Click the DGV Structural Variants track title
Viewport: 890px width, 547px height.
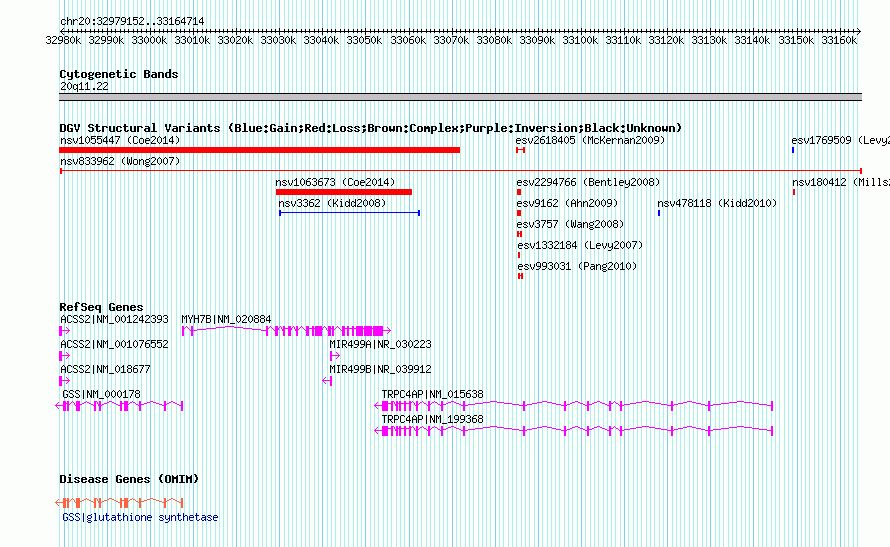click(x=370, y=128)
